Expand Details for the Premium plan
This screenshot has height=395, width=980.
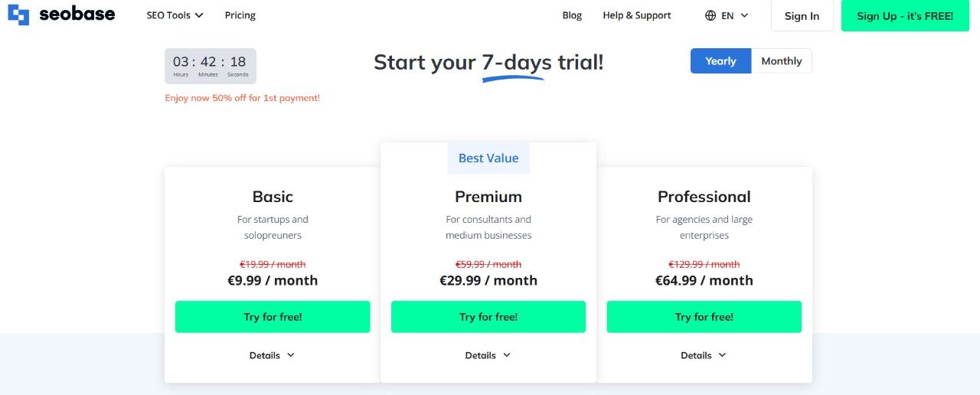(x=488, y=355)
